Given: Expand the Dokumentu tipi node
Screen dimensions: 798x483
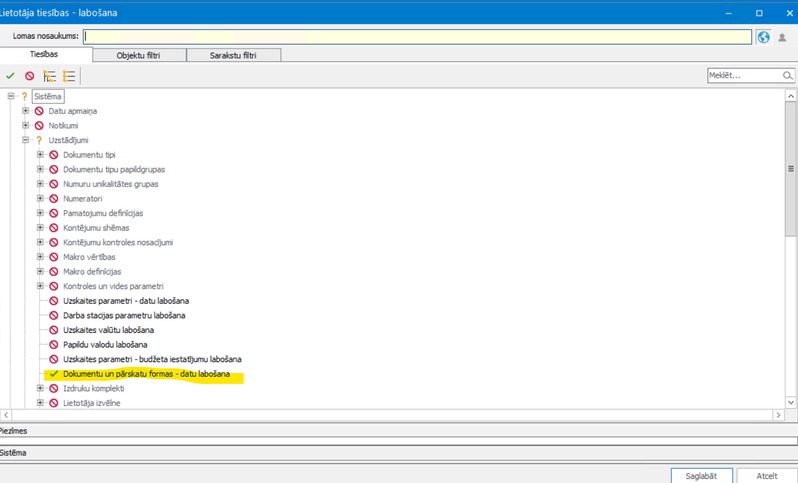Looking at the screenshot, I should click(40, 154).
